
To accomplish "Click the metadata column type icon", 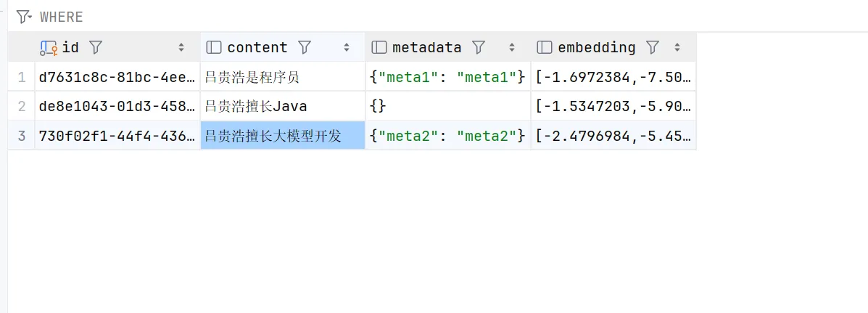I will pos(379,47).
